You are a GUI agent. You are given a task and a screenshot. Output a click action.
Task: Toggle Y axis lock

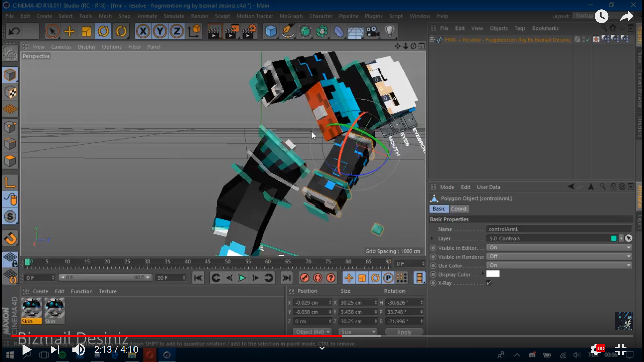pos(160,32)
